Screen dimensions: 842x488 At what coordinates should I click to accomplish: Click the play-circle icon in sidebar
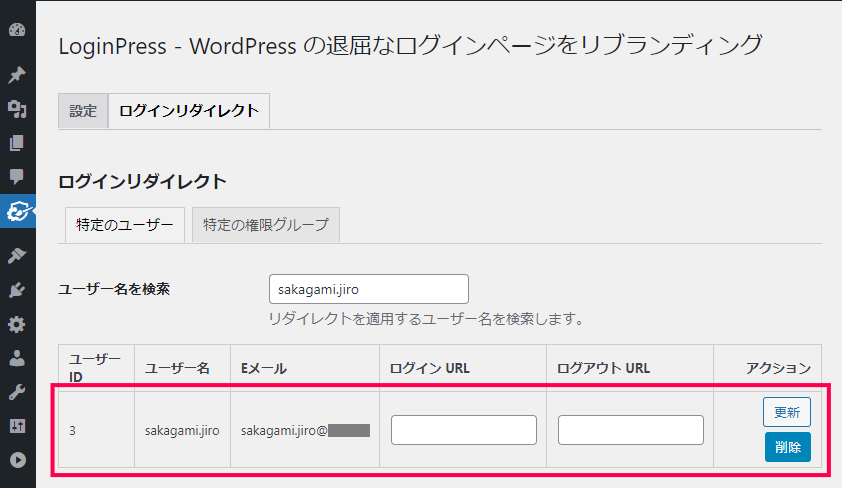tap(17, 461)
